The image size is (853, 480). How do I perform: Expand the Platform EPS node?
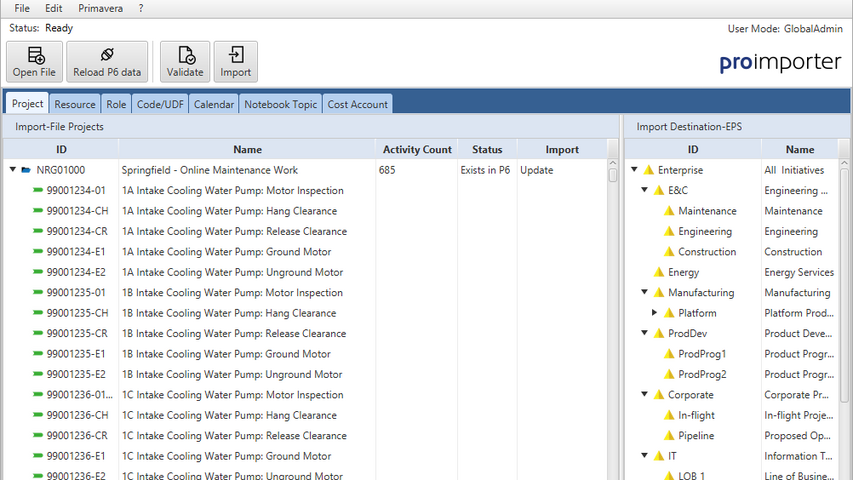(655, 313)
